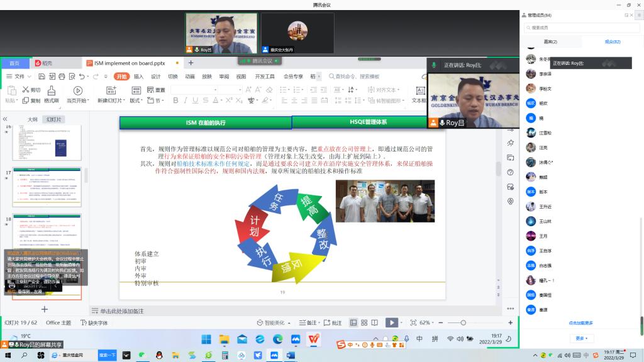This screenshot has width=644, height=362.
Task: Start slideshow with the status bar play button
Action: (391, 322)
